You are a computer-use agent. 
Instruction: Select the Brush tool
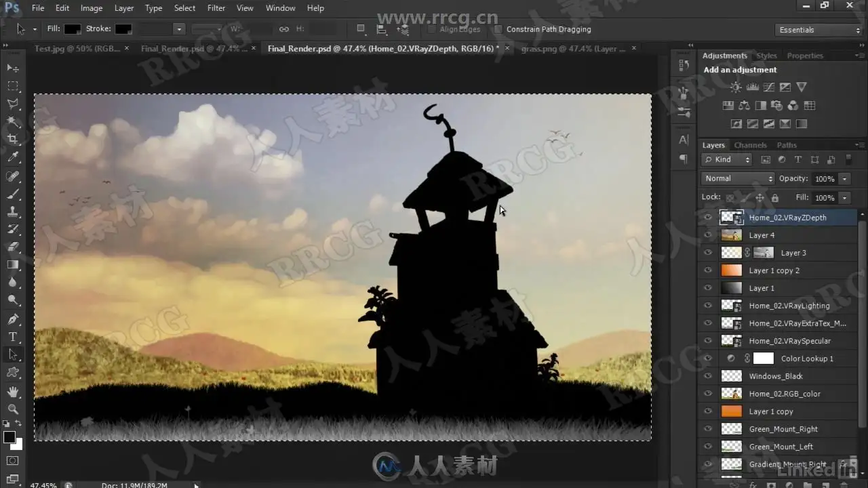pyautogui.click(x=13, y=194)
